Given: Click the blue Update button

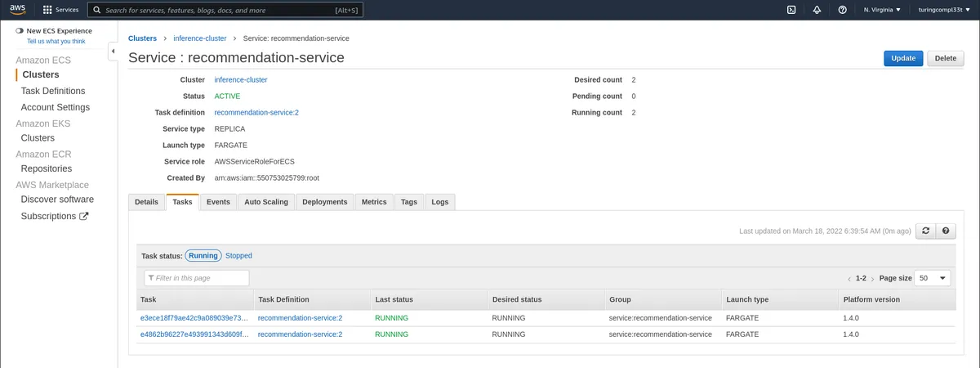Looking at the screenshot, I should (x=902, y=58).
